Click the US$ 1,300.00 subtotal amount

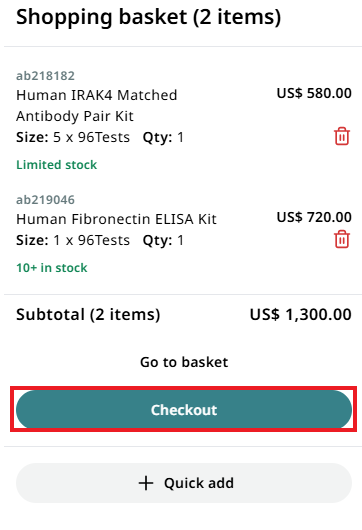(x=300, y=315)
